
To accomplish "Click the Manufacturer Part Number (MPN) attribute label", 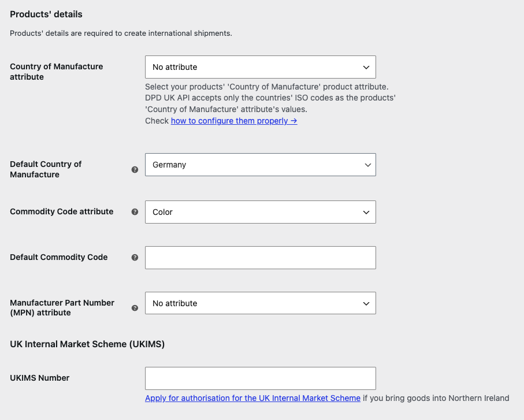I will (x=62, y=308).
